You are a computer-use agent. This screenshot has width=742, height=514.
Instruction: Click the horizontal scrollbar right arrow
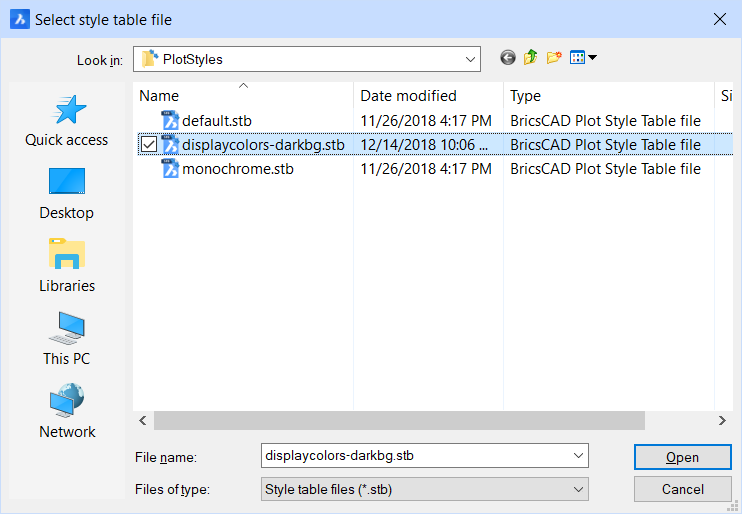(x=722, y=420)
